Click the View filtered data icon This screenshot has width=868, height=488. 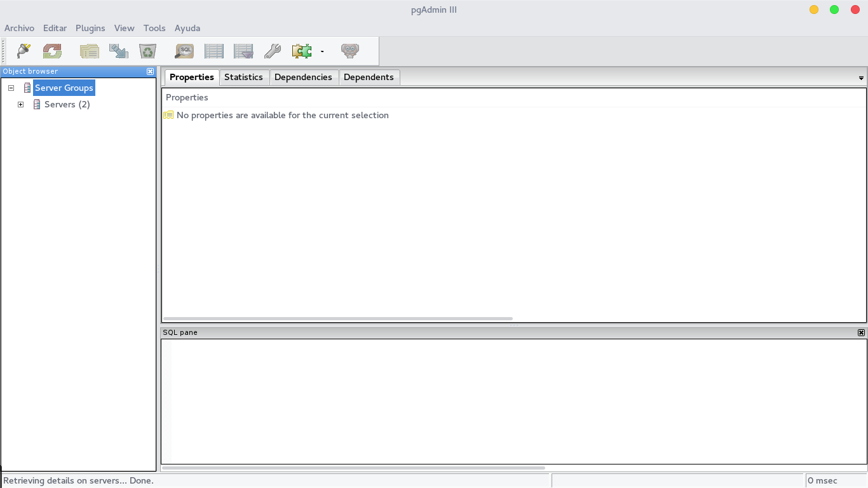(x=243, y=51)
